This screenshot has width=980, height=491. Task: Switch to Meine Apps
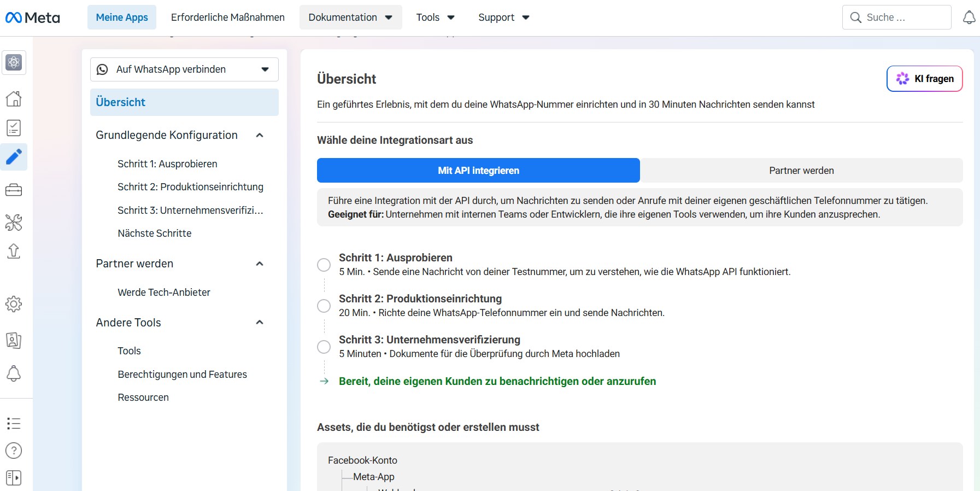pyautogui.click(x=122, y=17)
